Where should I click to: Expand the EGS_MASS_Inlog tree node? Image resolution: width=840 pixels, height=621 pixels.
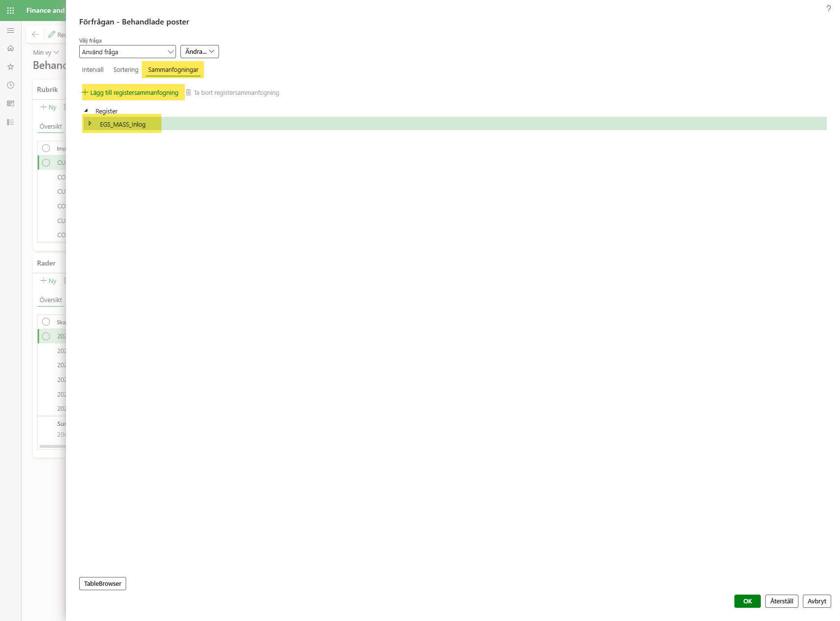tap(90, 124)
